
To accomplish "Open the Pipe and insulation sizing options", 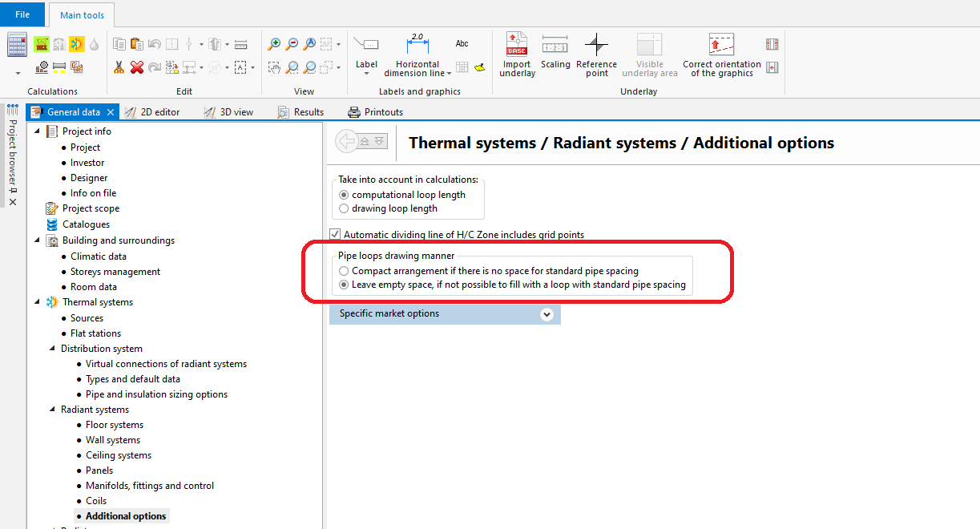I will [155, 394].
